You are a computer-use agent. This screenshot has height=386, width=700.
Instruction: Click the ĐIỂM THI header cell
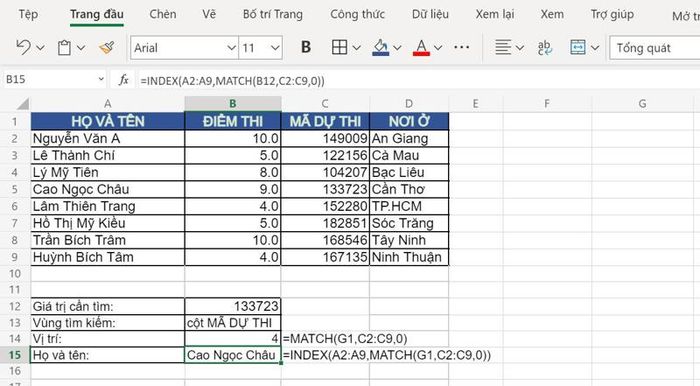coord(233,121)
